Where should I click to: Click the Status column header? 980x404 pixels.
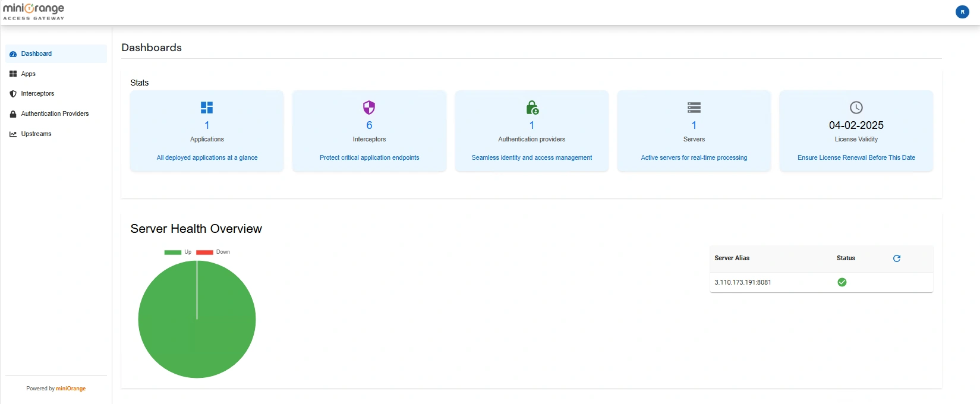(846, 258)
